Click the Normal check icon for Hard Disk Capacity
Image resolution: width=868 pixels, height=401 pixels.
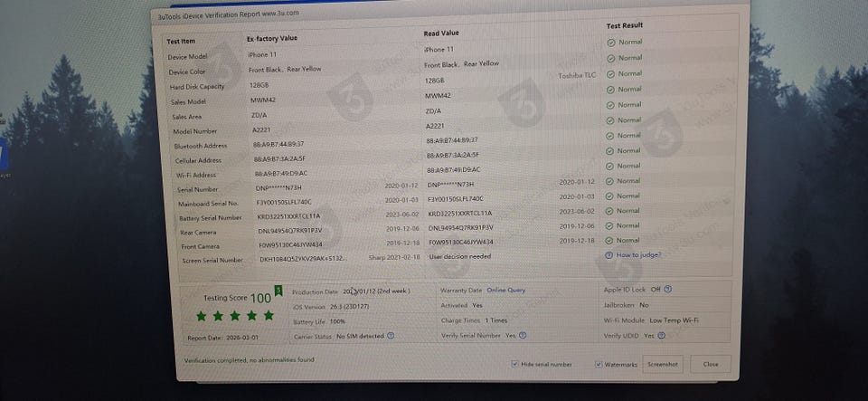tap(610, 73)
